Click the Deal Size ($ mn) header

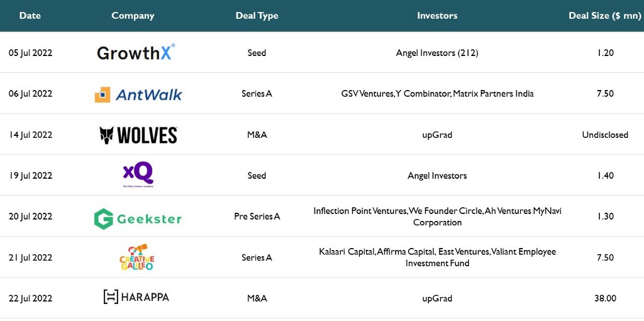604,16
